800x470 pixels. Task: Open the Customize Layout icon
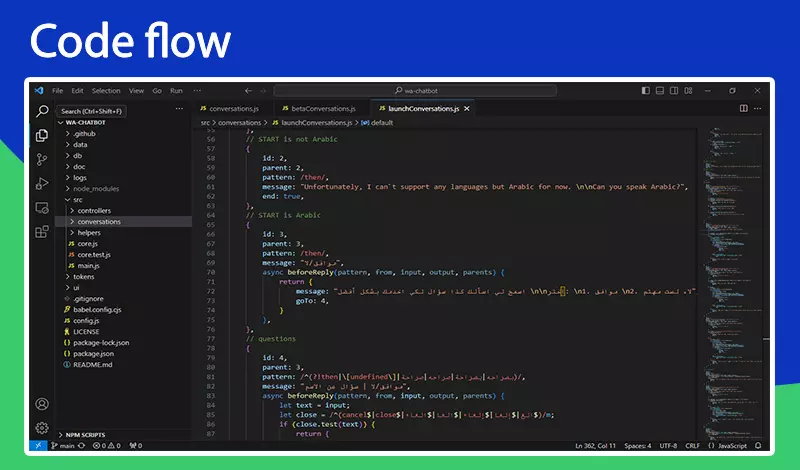[688, 90]
